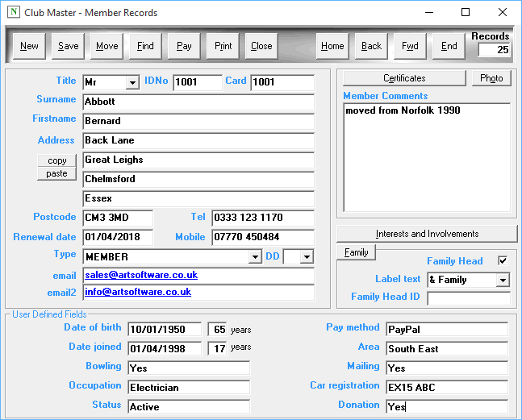Click the Surname field with Abbott
522x420 pixels.
[198, 102]
